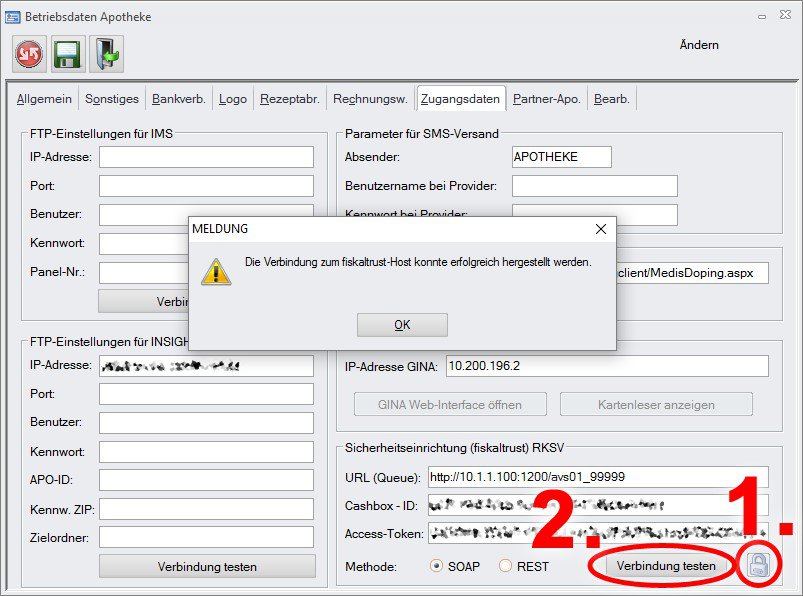Switch to the Partner-Apo. tab
The width and height of the screenshot is (803, 596).
(546, 99)
